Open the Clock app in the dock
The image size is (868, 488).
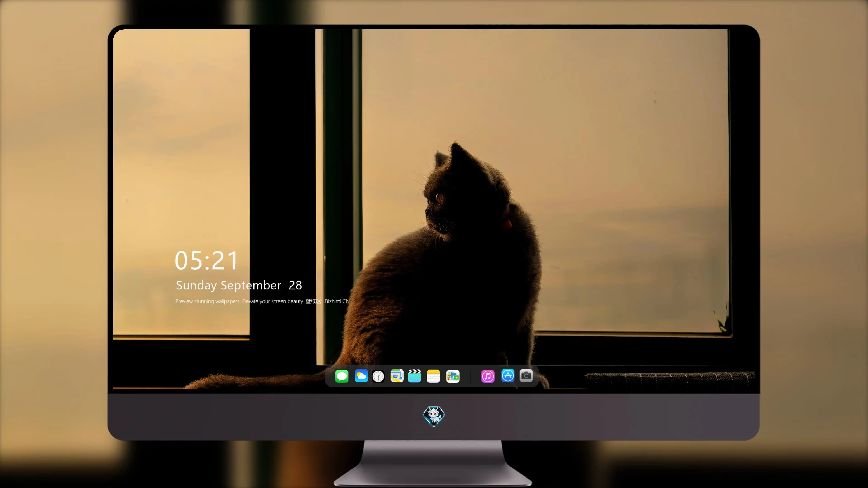[378, 376]
